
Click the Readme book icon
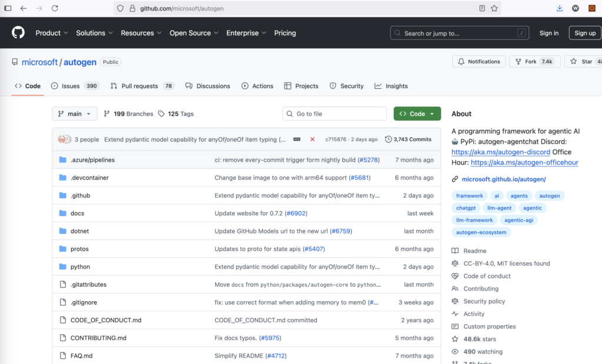455,251
